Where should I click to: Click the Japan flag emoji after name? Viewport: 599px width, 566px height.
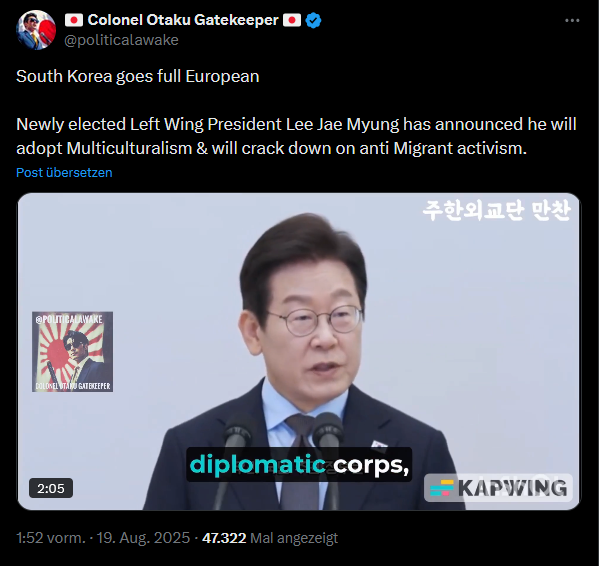click(292, 20)
